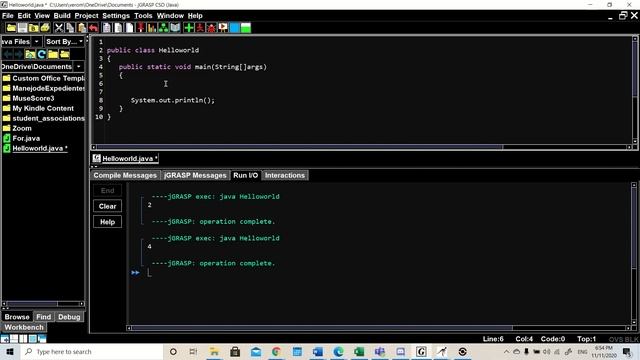Run program with red running man icon
640x360 pixels.
coord(200,28)
